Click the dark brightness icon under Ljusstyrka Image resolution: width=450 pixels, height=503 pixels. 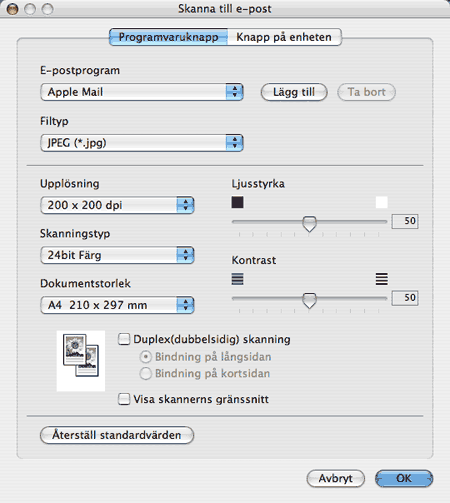pos(237,202)
